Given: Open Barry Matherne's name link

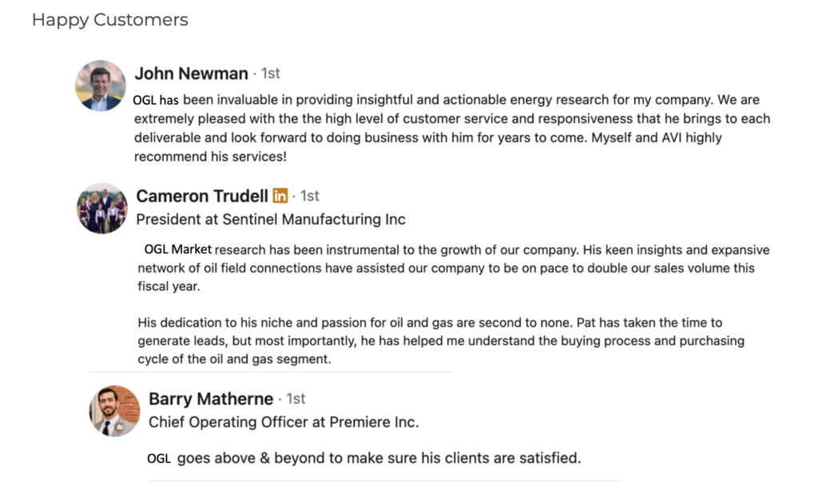Looking at the screenshot, I should tap(211, 399).
